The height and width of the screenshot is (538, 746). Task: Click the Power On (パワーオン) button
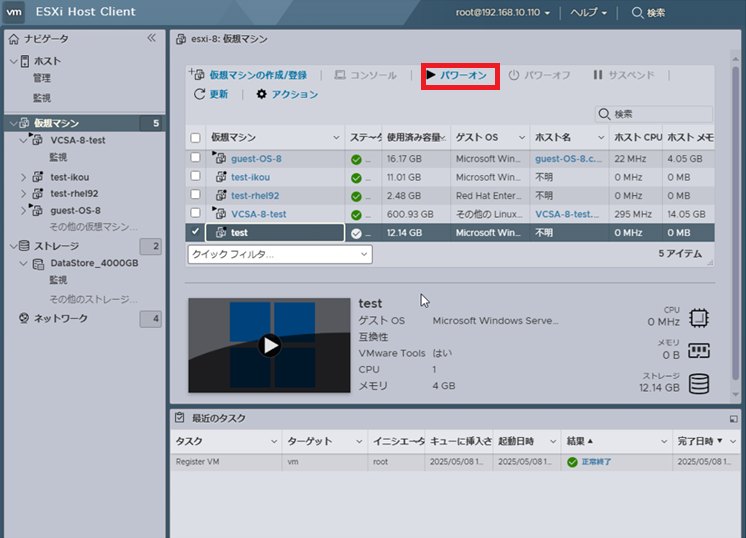pyautogui.click(x=461, y=75)
